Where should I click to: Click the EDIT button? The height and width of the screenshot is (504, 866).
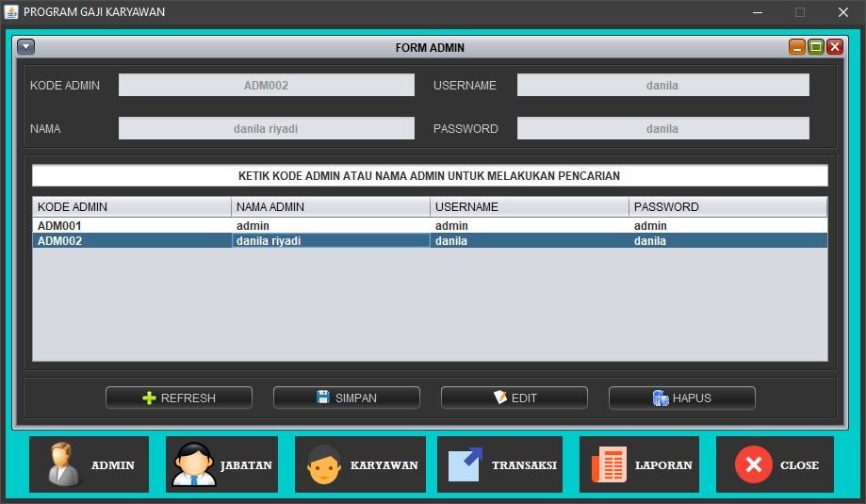click(x=515, y=398)
